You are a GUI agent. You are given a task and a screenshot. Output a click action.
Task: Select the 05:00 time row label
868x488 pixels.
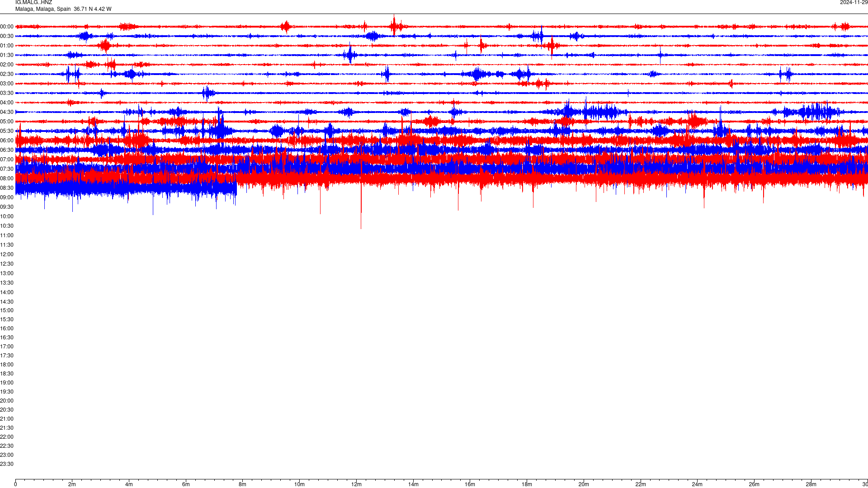7,122
